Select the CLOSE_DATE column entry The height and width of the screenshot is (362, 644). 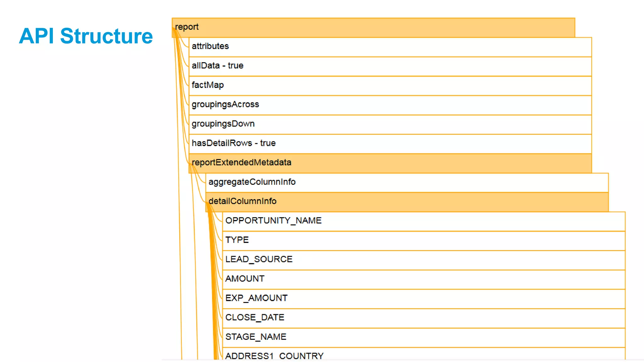coord(424,318)
